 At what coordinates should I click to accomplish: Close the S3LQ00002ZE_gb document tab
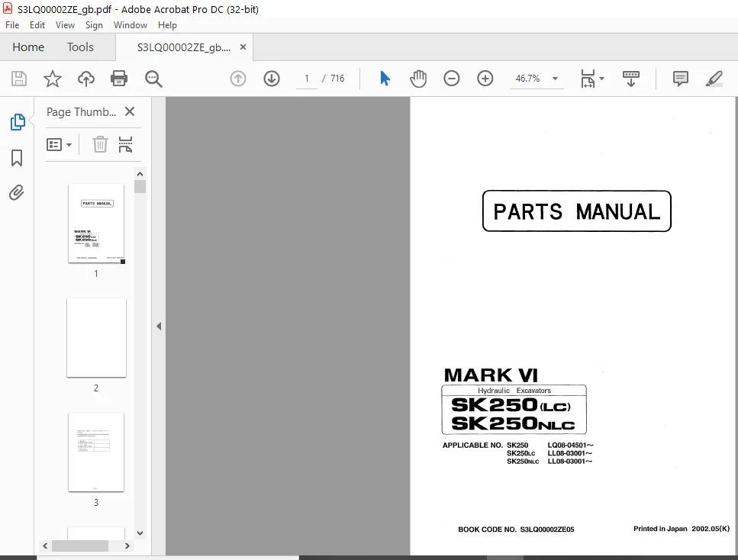coord(243,47)
